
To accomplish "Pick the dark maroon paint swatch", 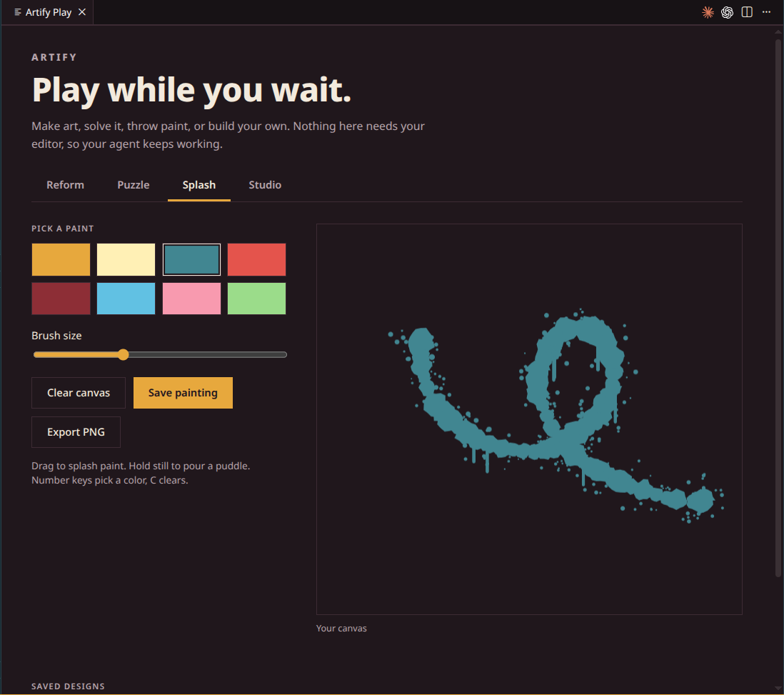I will click(61, 299).
